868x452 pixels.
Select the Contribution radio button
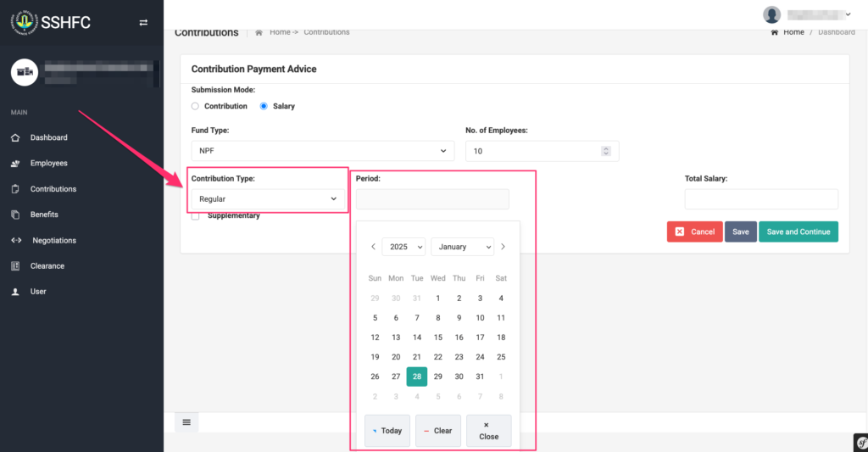(195, 106)
